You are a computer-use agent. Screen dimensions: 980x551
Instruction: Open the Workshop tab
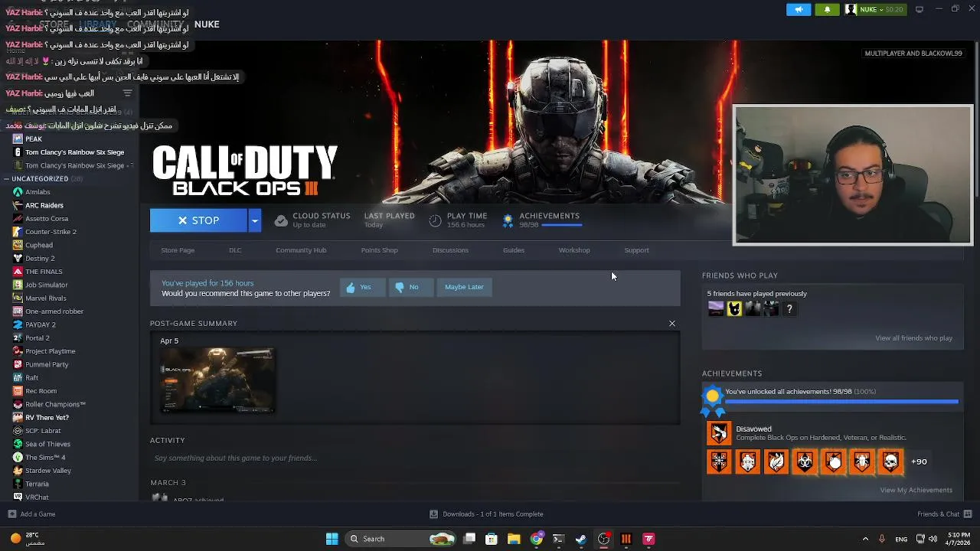click(x=574, y=250)
